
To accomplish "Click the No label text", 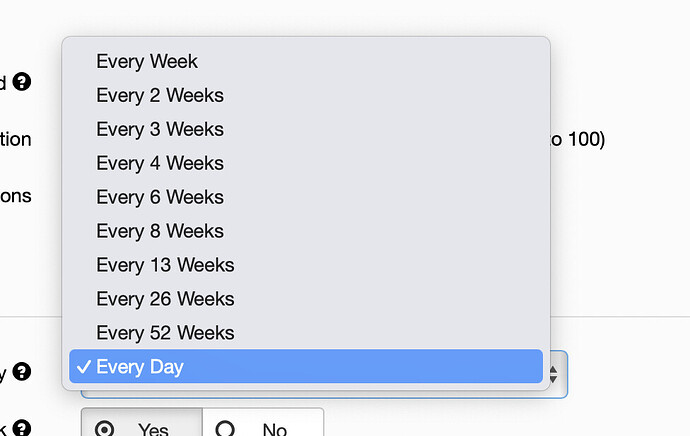I will 275,429.
